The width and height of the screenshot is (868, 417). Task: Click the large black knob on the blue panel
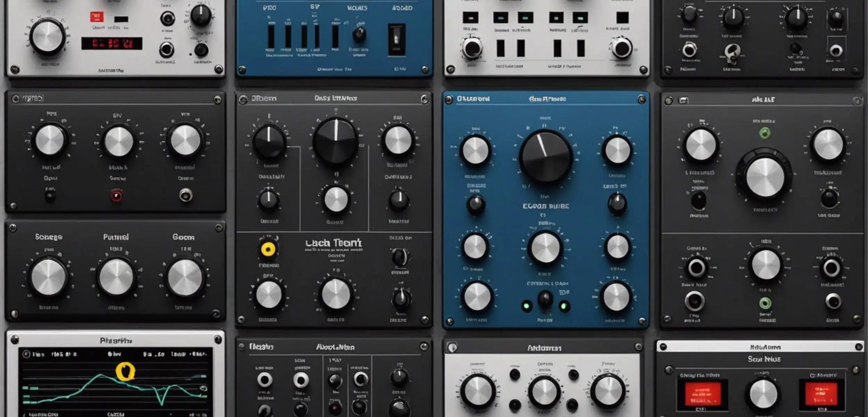click(546, 157)
